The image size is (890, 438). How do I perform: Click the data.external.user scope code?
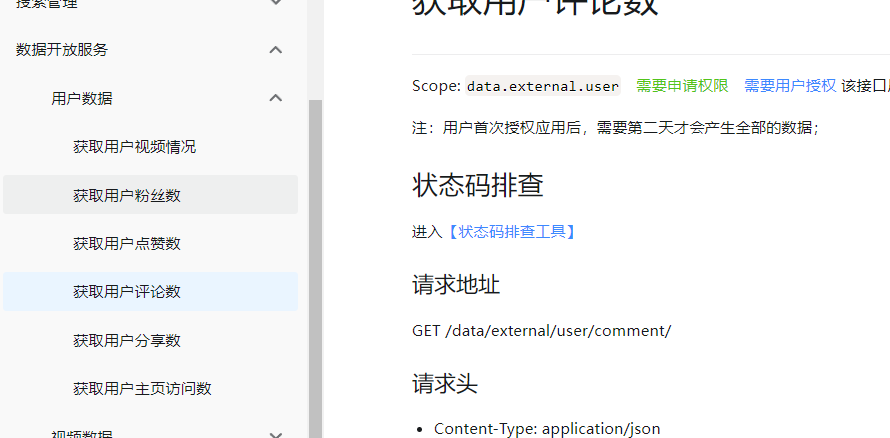pos(543,86)
